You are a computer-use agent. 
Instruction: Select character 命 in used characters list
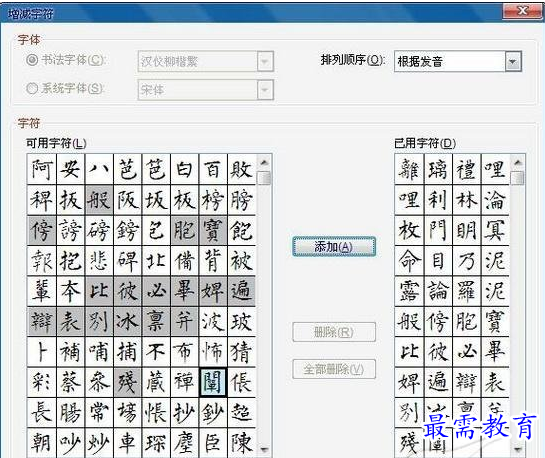(409, 261)
